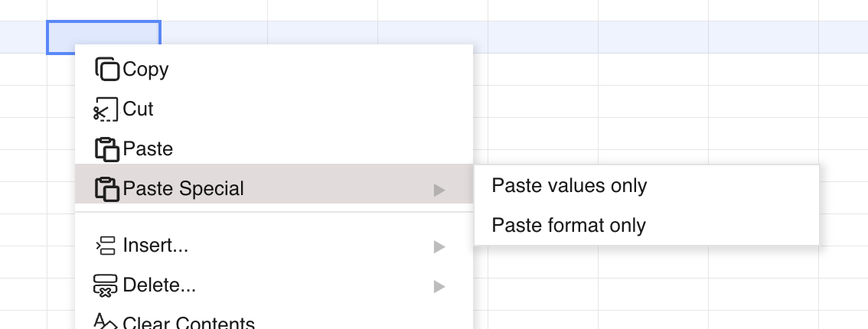Click the clipboard icon beside Paste
868x329 pixels.
[x=106, y=149]
